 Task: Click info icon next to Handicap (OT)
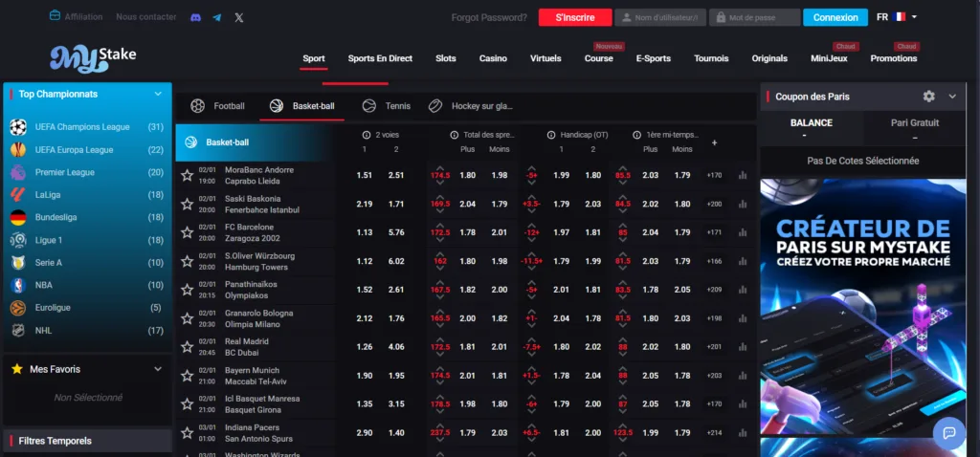(x=552, y=135)
